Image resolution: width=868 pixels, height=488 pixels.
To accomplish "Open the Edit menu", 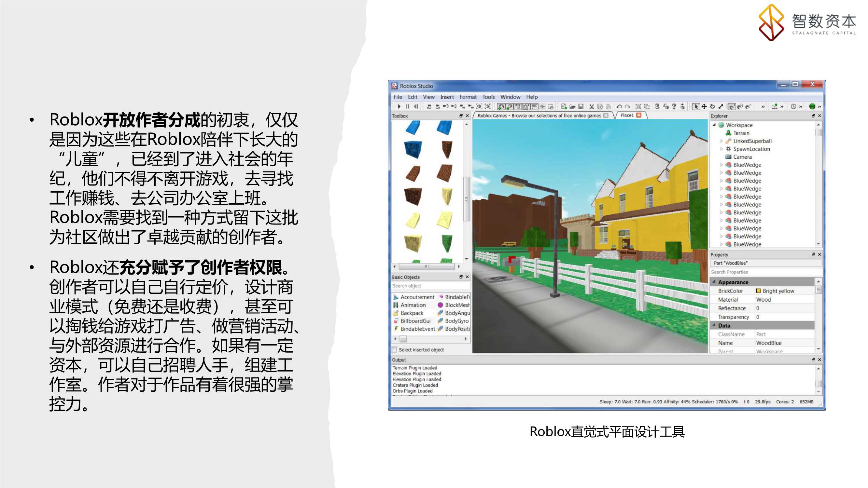I will 413,97.
